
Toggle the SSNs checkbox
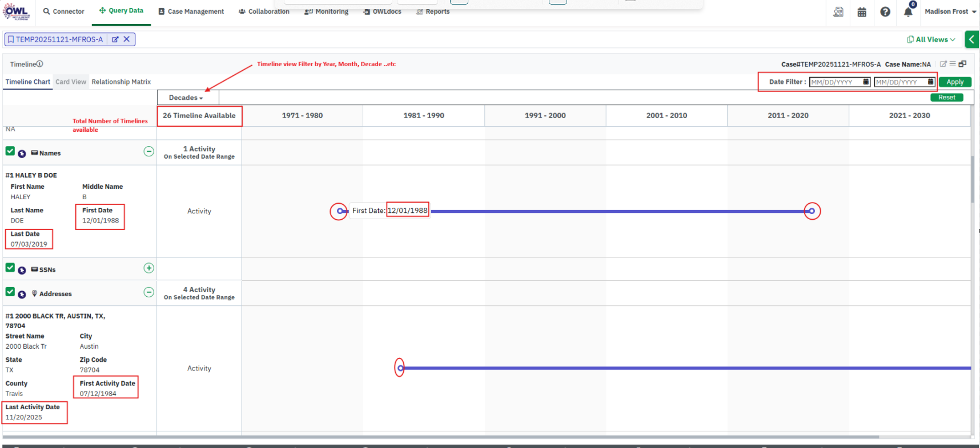click(x=10, y=268)
